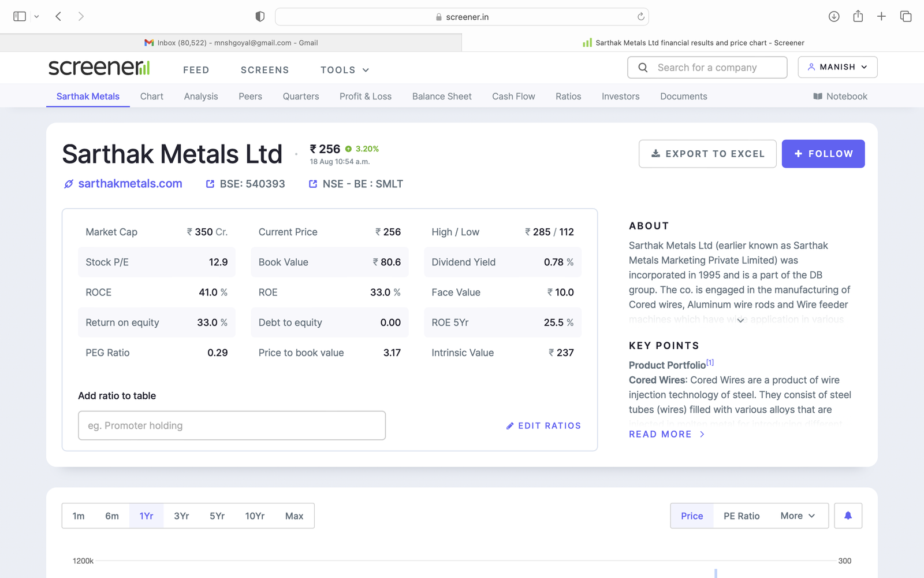The image size is (924, 578).
Task: Click the Screener logo
Action: point(99,68)
